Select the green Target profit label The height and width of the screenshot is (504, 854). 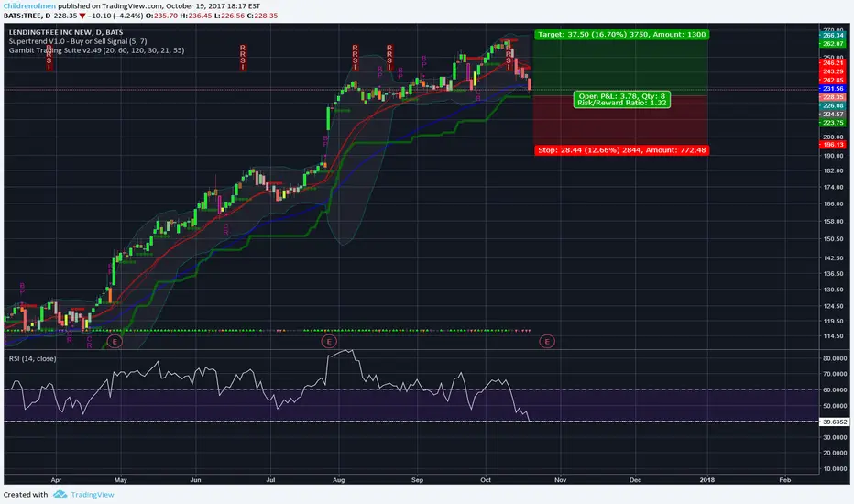pyautogui.click(x=621, y=34)
